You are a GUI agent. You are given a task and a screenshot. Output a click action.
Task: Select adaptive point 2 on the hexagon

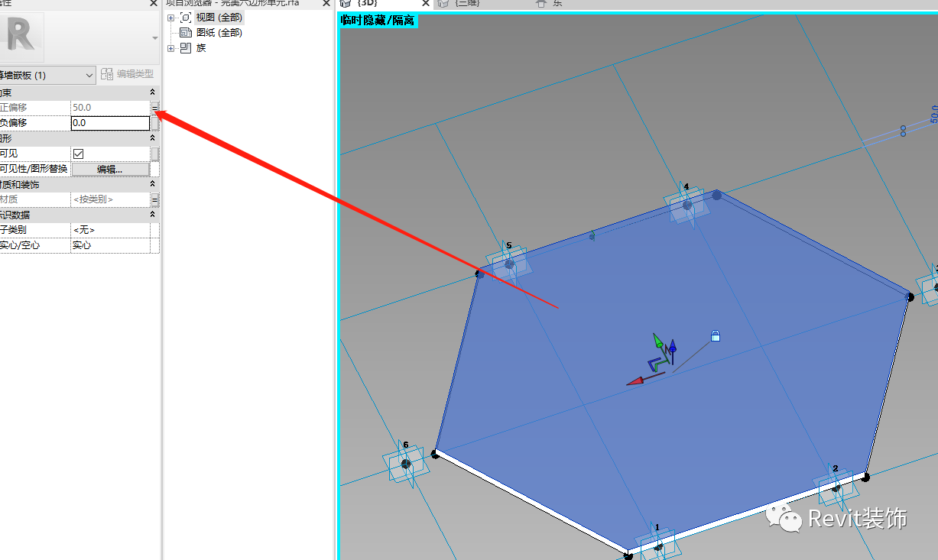click(836, 487)
